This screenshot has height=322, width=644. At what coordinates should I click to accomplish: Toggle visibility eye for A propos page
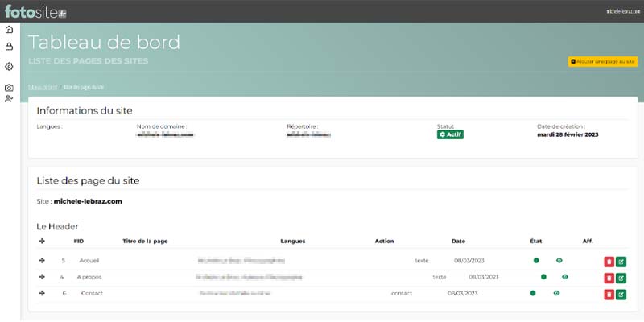pyautogui.click(x=565, y=277)
